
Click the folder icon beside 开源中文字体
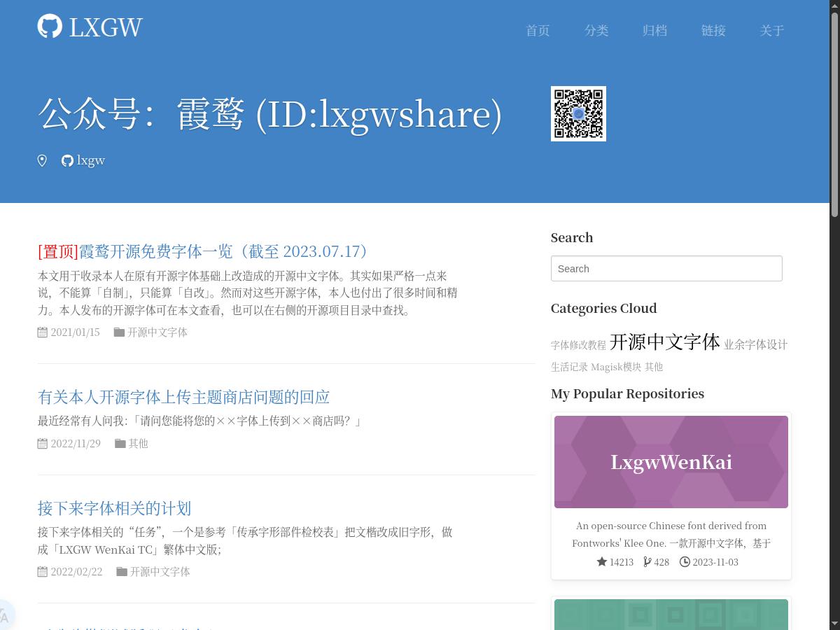(119, 332)
